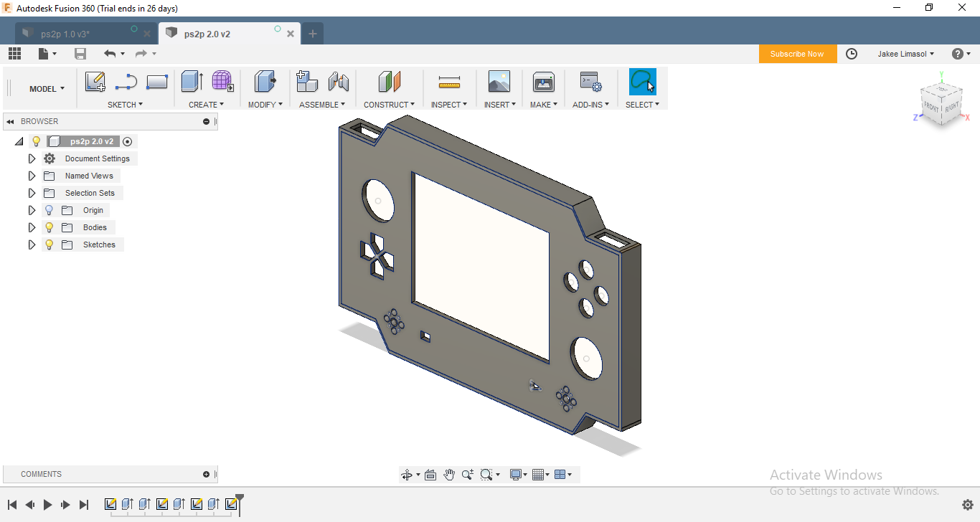
Task: Select the Rectangle sketch tool
Action: tap(156, 82)
